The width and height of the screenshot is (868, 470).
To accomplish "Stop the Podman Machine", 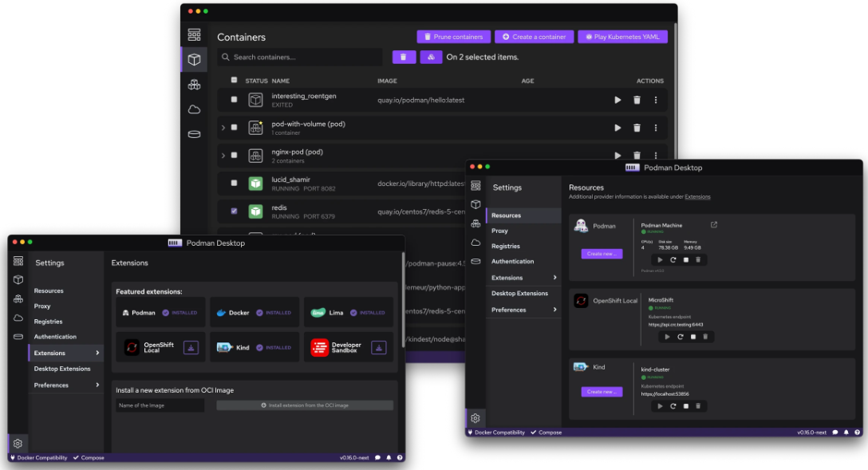I will pyautogui.click(x=686, y=259).
